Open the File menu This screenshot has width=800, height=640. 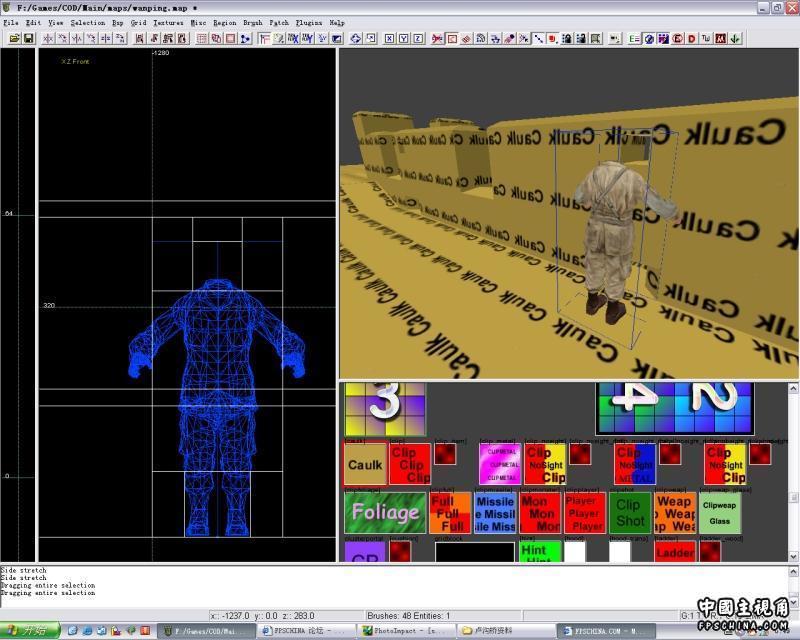(11, 22)
